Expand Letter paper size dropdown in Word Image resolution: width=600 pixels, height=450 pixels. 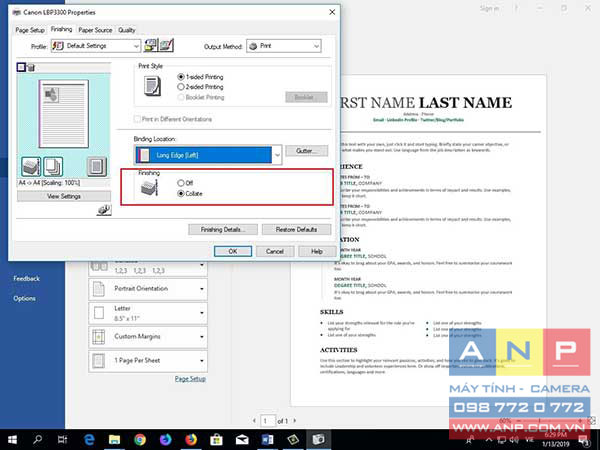[202, 313]
